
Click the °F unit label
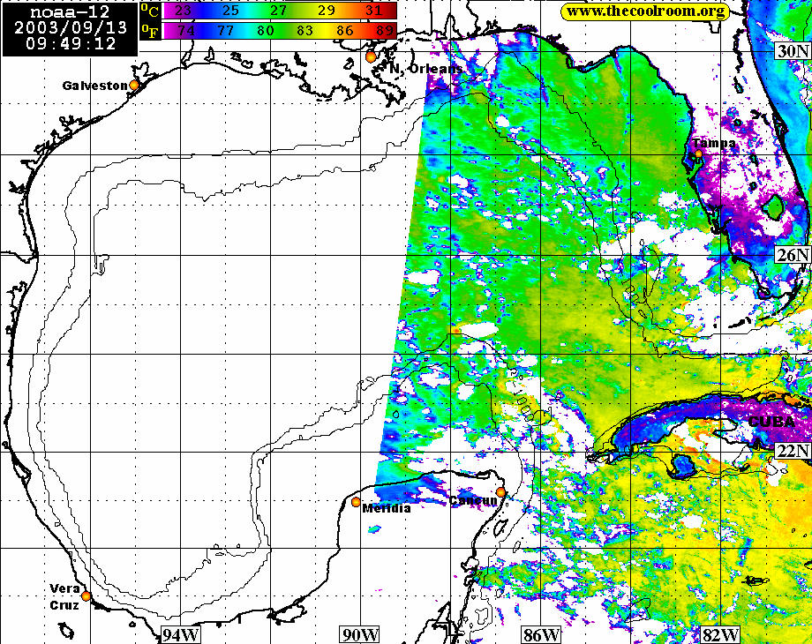(x=151, y=31)
